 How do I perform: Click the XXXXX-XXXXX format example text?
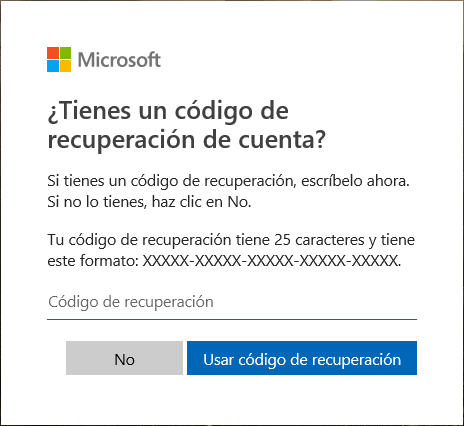tap(272, 261)
